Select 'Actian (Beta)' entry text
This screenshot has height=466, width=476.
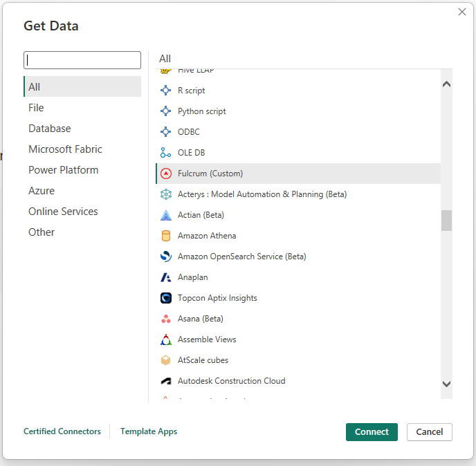click(x=201, y=215)
